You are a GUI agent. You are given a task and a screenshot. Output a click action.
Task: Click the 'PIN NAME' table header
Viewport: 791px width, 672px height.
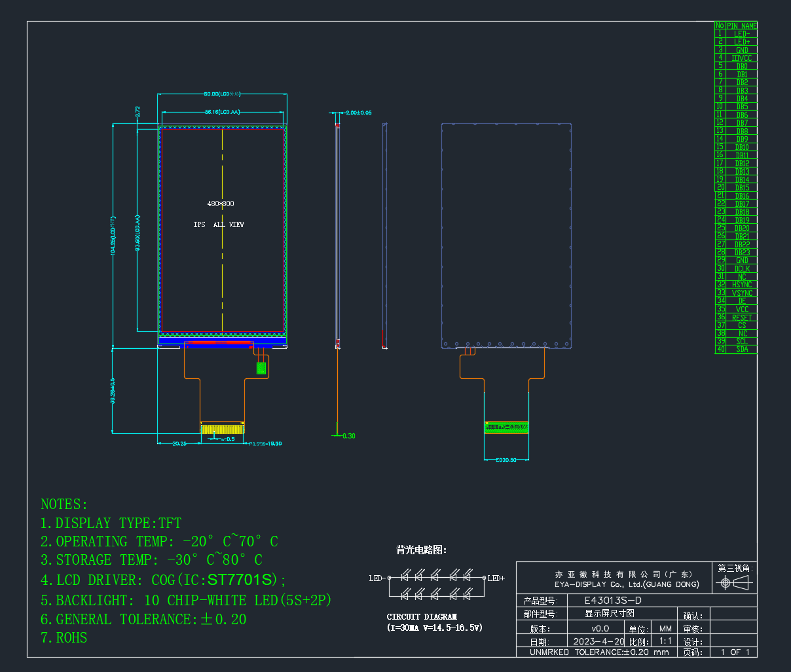[x=742, y=26]
